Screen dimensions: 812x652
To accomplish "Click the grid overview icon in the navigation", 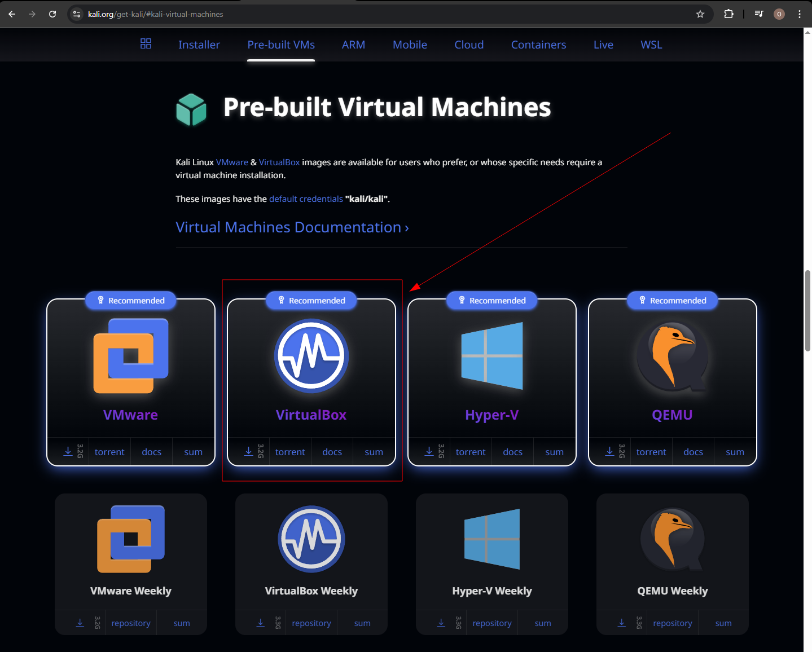I will (x=146, y=43).
